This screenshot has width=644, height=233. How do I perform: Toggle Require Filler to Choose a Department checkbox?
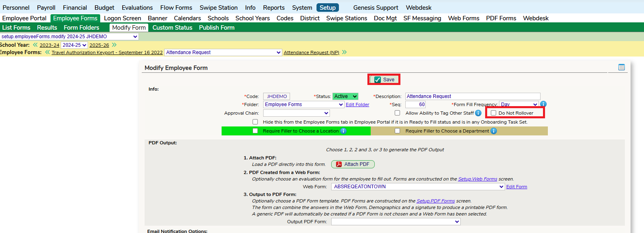click(x=397, y=131)
